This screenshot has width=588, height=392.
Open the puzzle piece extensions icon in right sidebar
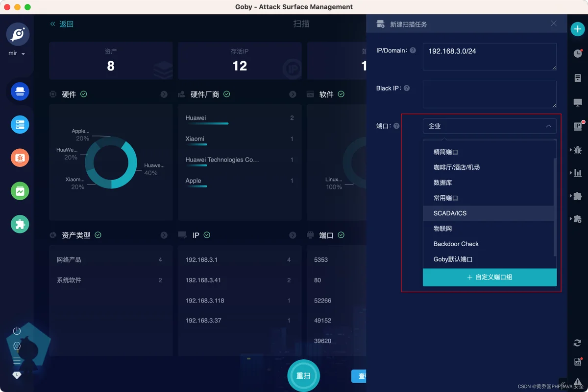(578, 196)
